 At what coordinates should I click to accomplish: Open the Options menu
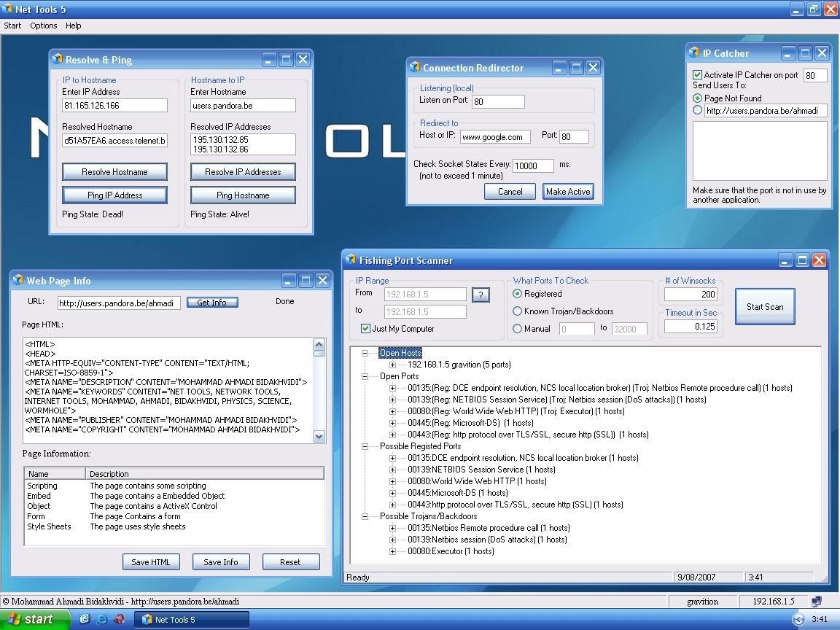point(44,26)
